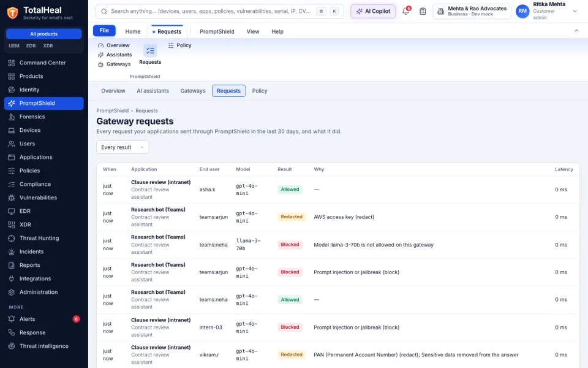Click Policy in the ribbon
The width and height of the screenshot is (588, 368).
tap(179, 45)
